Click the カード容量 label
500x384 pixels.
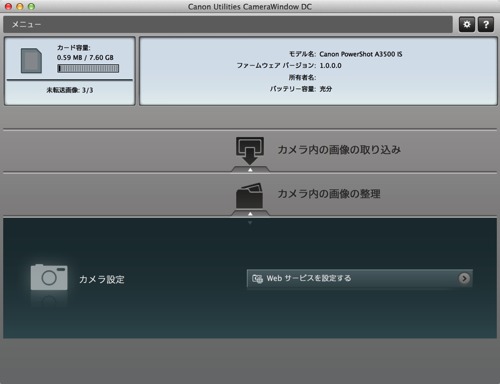73,48
